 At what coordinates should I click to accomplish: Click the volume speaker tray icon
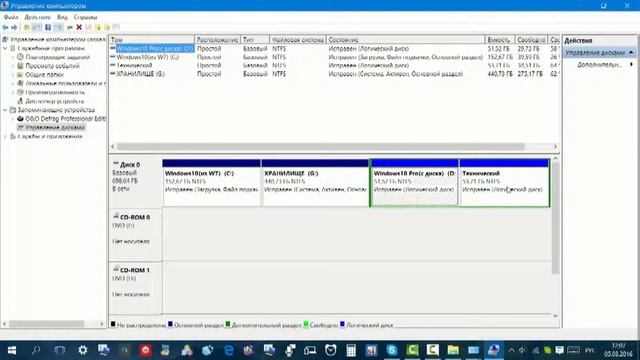click(522, 350)
